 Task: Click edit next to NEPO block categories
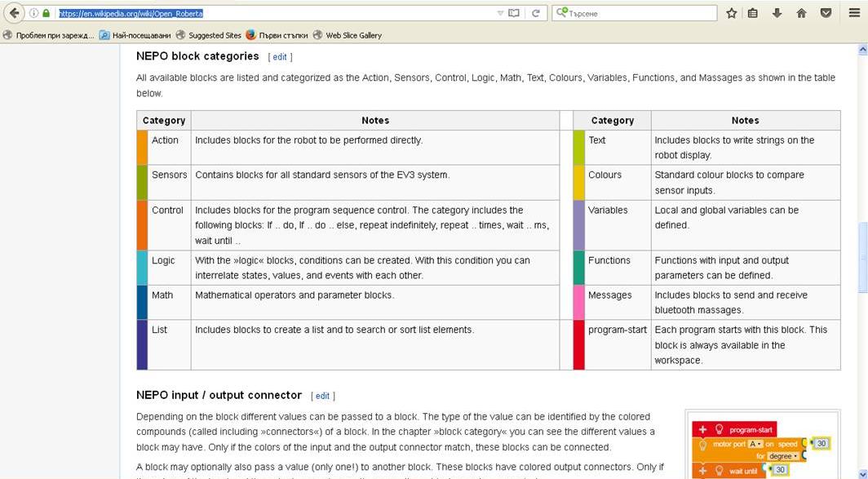pos(280,56)
